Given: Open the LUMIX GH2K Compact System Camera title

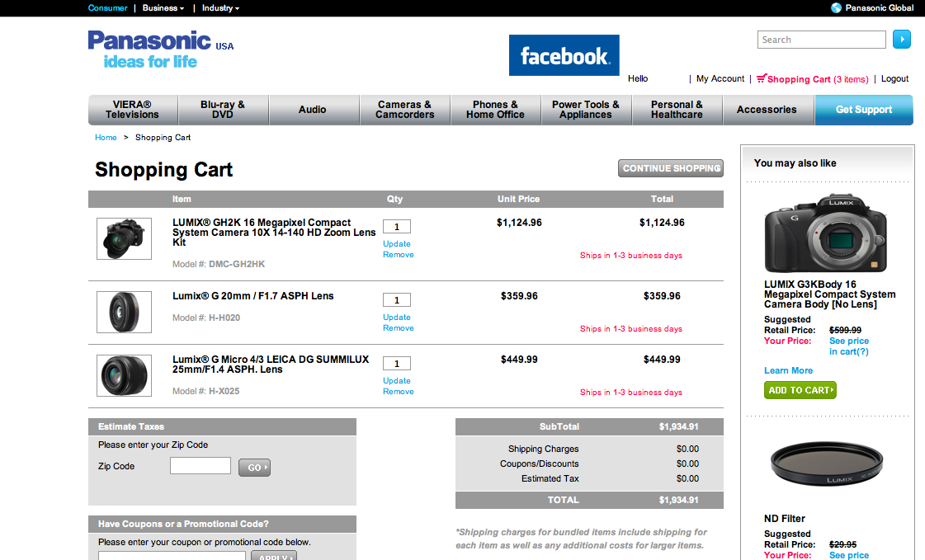Looking at the screenshot, I should point(274,233).
